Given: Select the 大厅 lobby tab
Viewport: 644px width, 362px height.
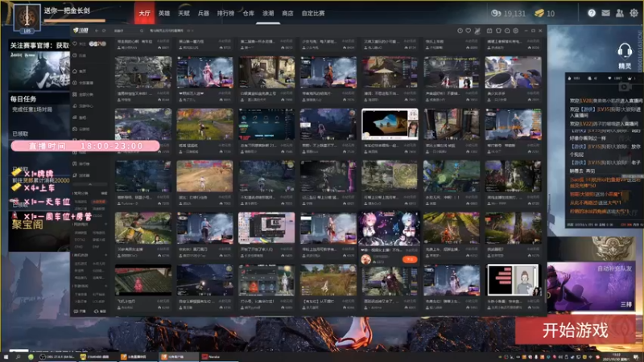Looking at the screenshot, I should (x=145, y=13).
